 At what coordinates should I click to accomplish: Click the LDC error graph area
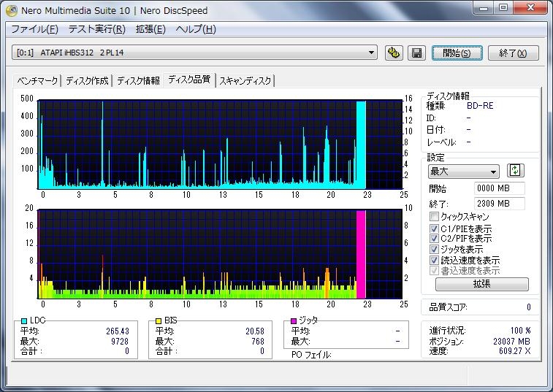click(x=220, y=145)
